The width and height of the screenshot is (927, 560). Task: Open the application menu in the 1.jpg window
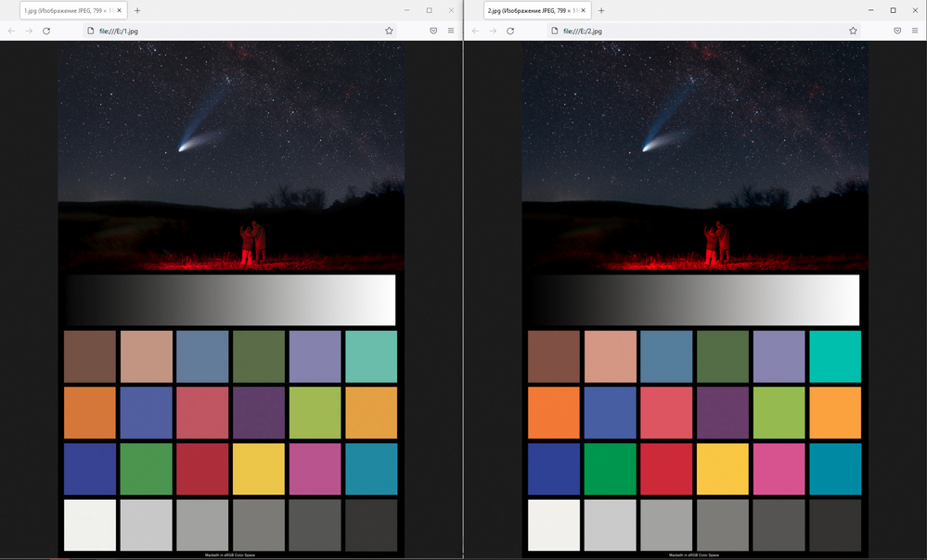[x=451, y=31]
